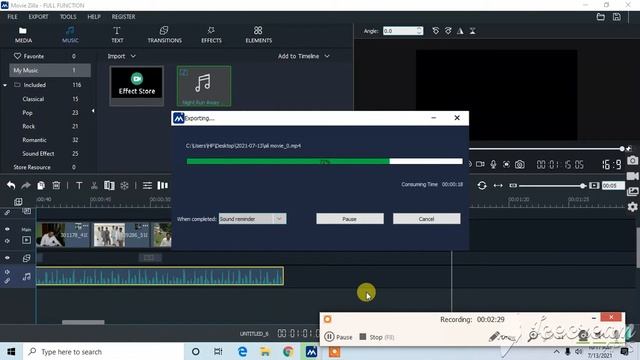Click the large camera icon on right sidebar
Viewport: 640px width, 360px height.
(633, 160)
